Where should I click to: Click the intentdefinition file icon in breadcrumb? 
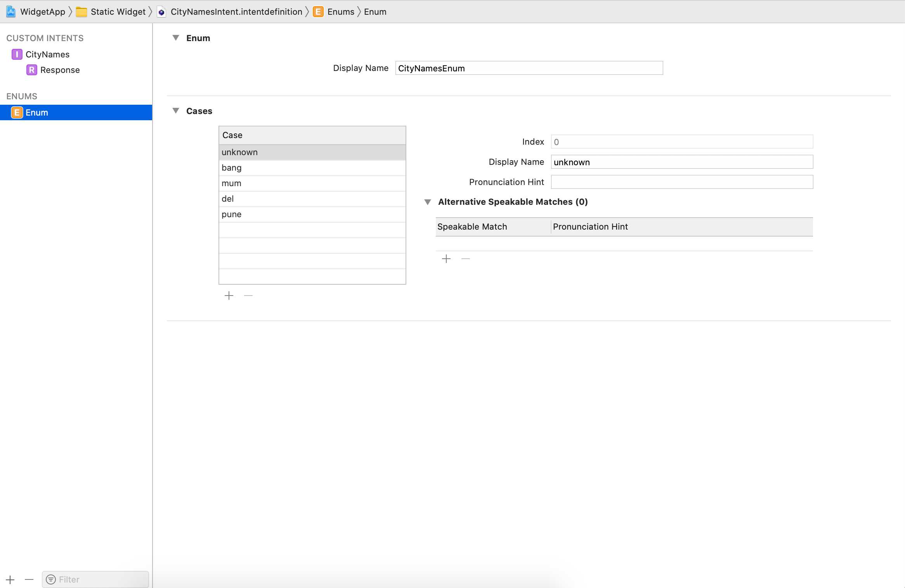click(161, 12)
